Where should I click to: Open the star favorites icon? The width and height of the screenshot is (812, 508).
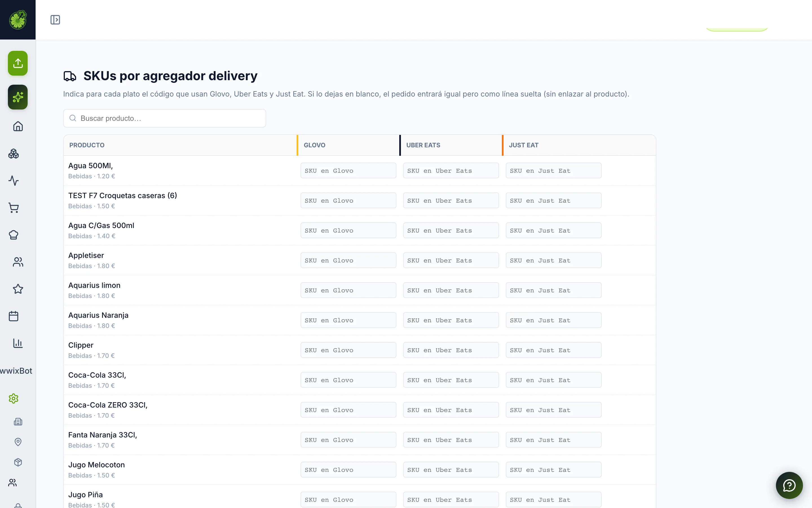(18, 289)
